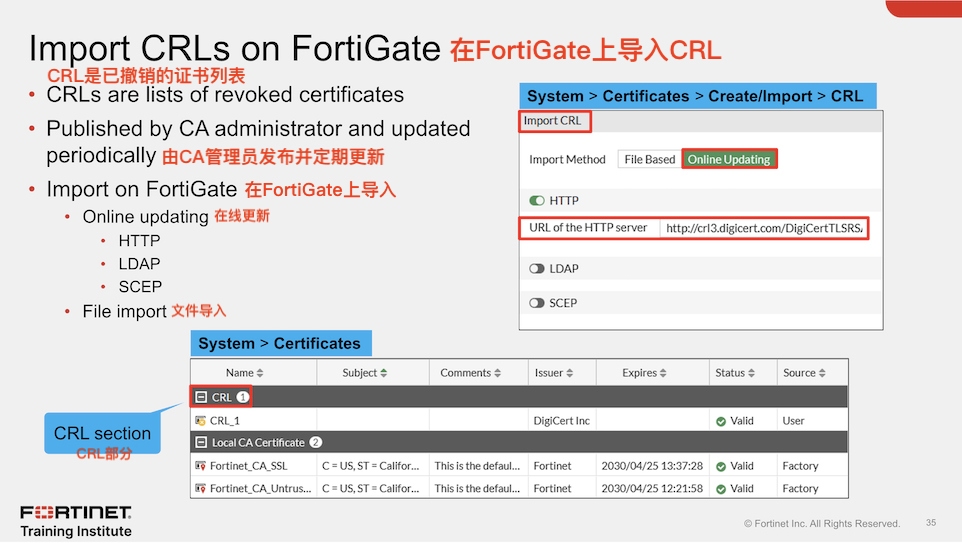Click the Import CRL dialog title
The image size is (962, 543).
[x=552, y=121]
